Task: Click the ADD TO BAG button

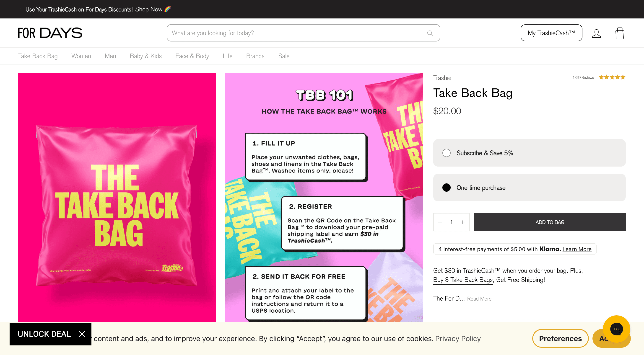Action: click(x=550, y=222)
